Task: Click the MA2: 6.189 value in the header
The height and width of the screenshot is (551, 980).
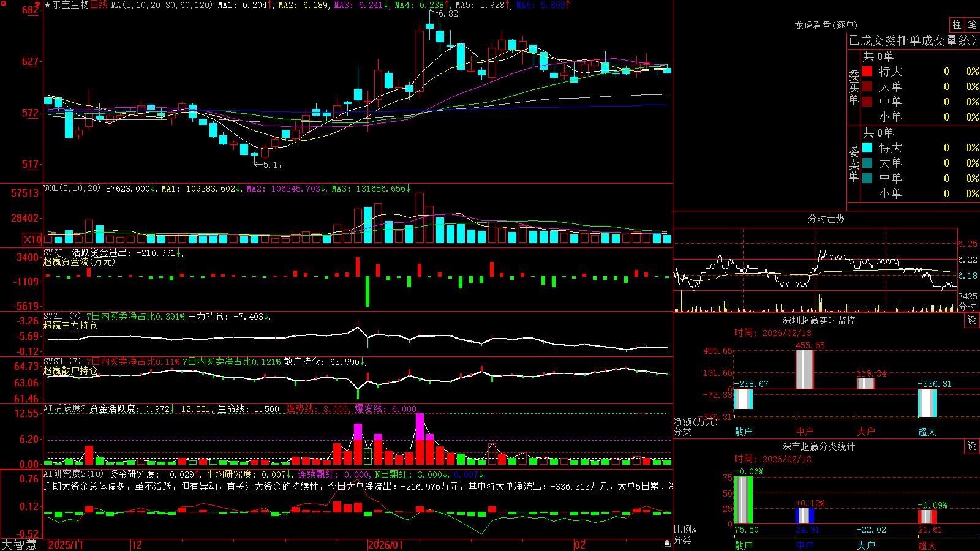Action: pyautogui.click(x=303, y=5)
